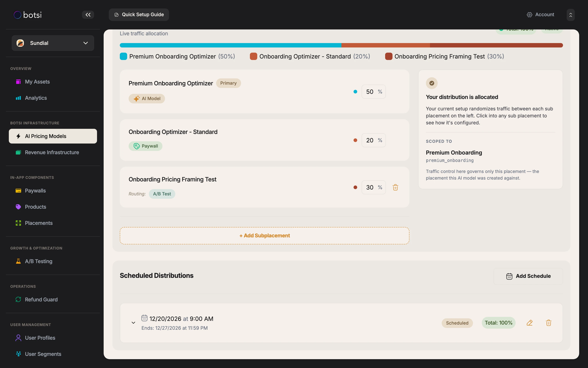Screen dimensions: 588x368
Task: Open Revenue Infrastructure
Action: (x=53, y=152)
